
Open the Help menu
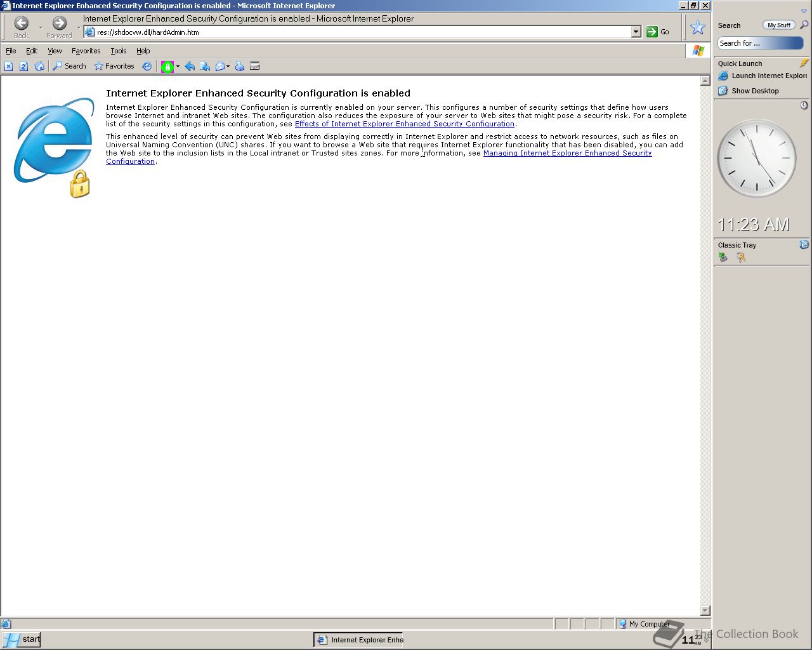coord(143,51)
